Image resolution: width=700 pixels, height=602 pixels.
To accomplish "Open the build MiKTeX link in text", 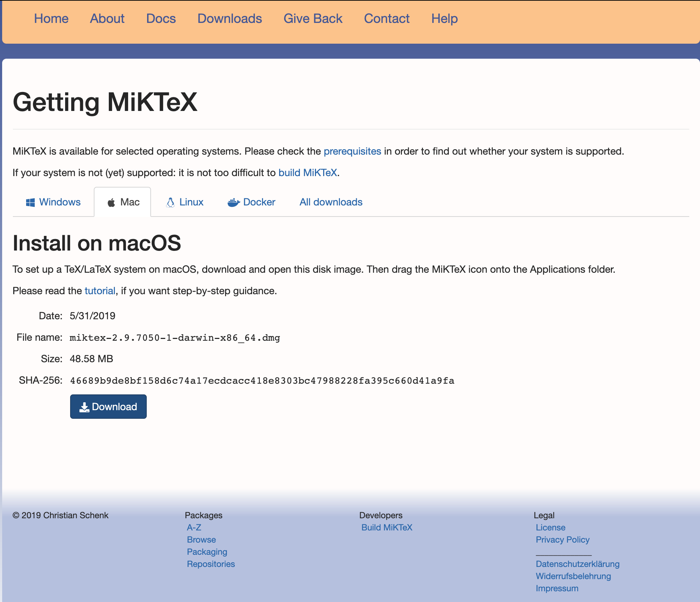I will tap(307, 173).
